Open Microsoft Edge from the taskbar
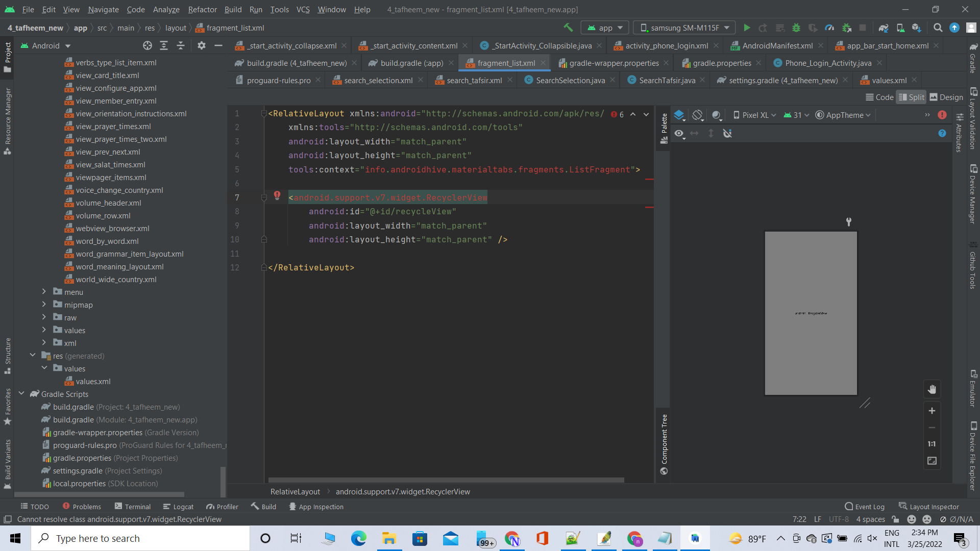 tap(358, 538)
